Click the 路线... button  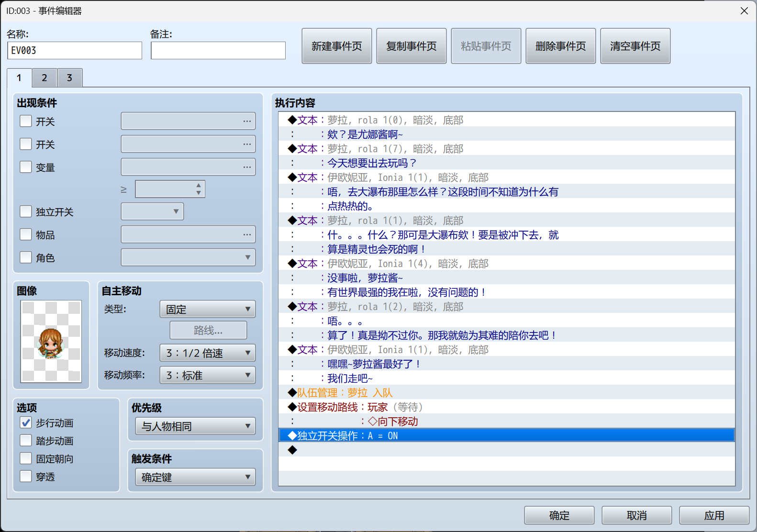tap(208, 330)
